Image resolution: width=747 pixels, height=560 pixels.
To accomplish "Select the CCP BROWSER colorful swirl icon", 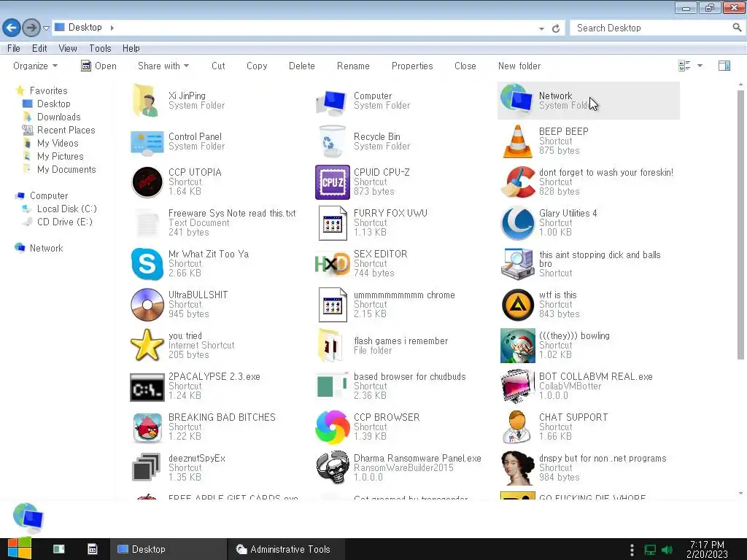I will point(332,427).
